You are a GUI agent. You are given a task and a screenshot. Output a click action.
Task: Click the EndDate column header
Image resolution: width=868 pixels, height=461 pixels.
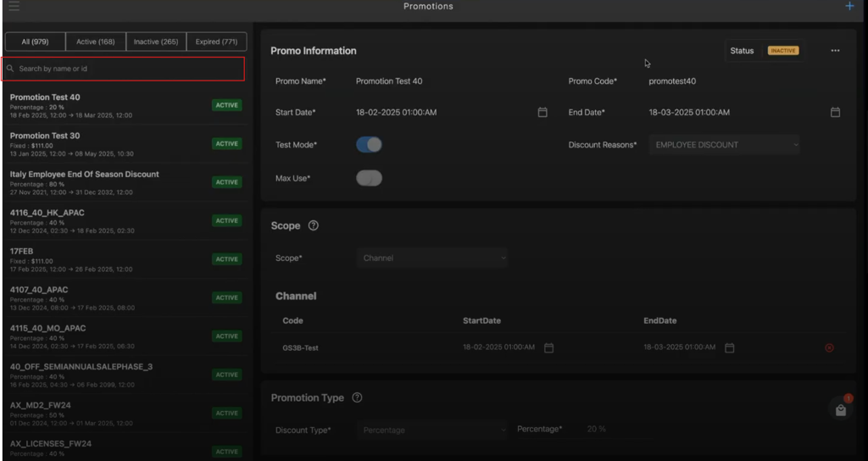(659, 320)
